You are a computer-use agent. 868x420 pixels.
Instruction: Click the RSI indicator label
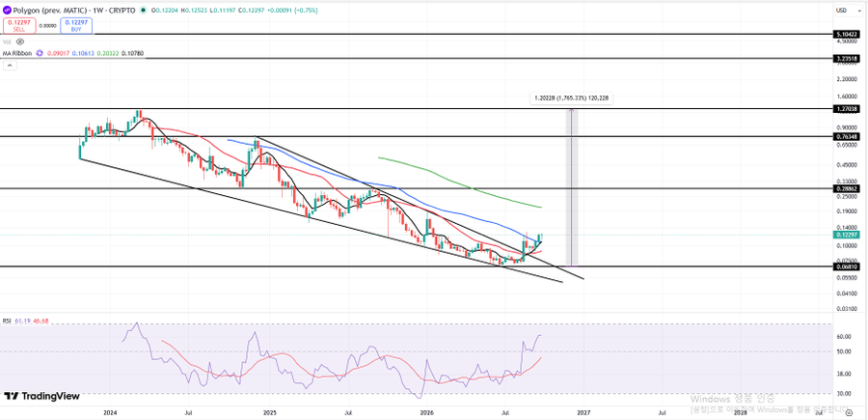point(7,321)
